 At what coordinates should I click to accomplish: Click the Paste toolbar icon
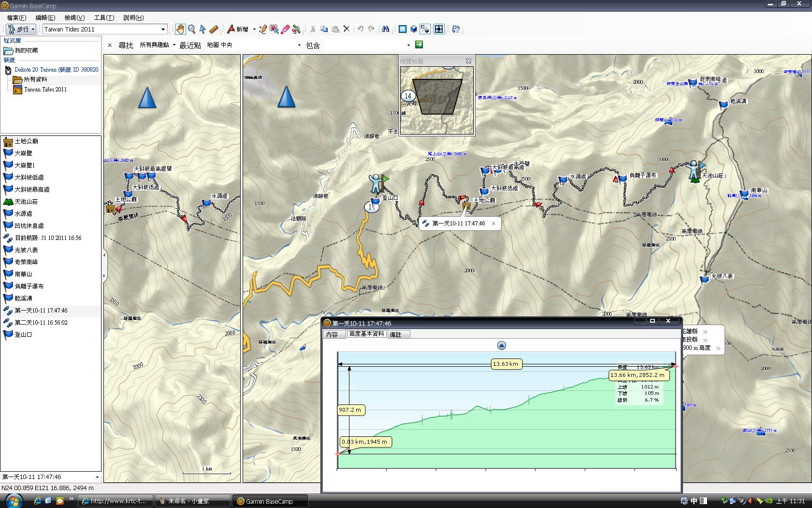(335, 29)
